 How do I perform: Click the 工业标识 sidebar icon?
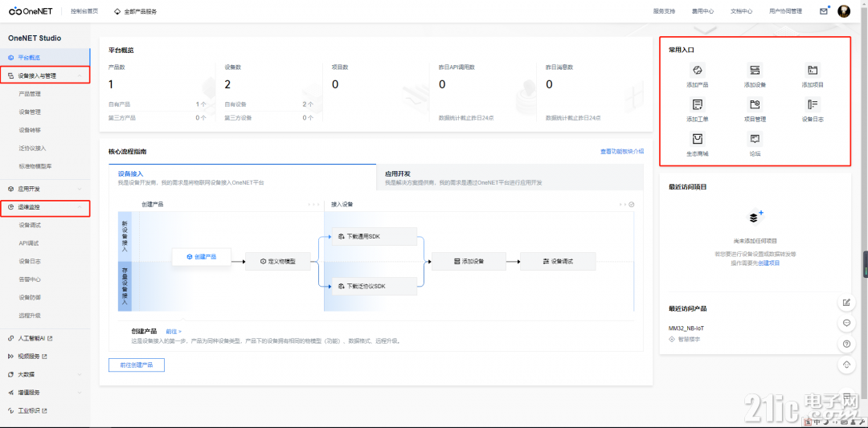11,411
